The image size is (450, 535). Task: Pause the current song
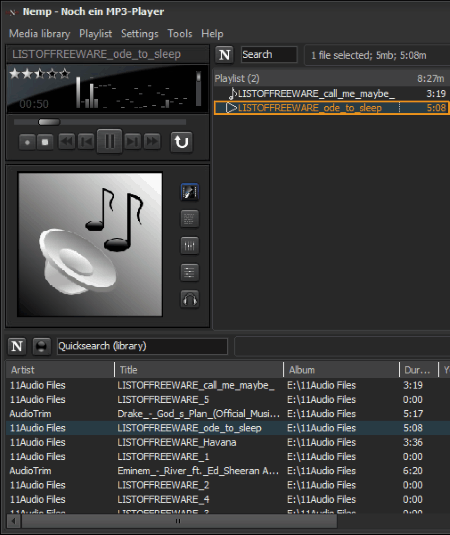click(110, 141)
